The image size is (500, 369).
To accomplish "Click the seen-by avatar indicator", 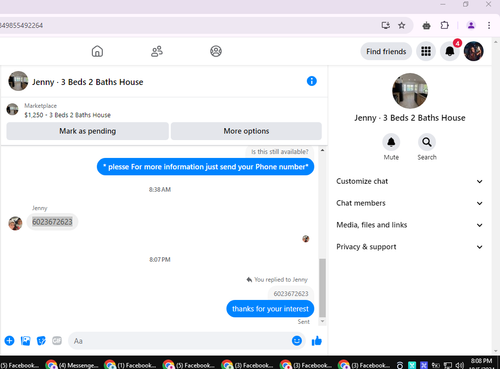I will (306, 239).
